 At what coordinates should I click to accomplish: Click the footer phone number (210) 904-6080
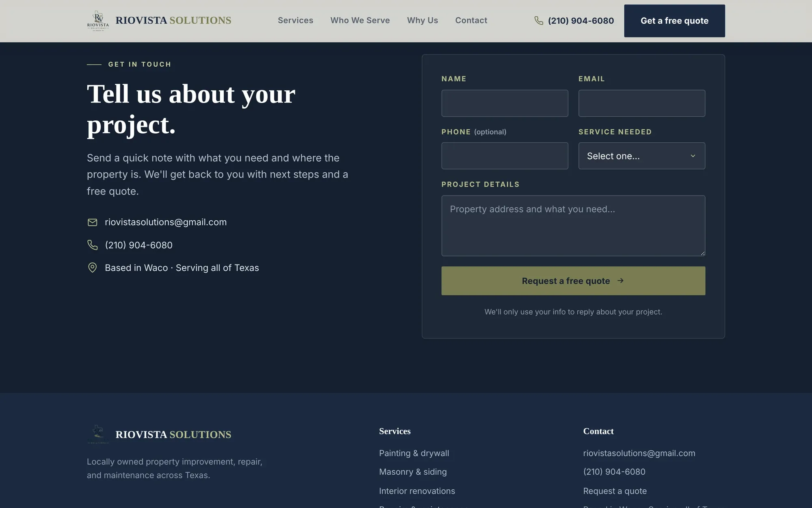(x=614, y=472)
